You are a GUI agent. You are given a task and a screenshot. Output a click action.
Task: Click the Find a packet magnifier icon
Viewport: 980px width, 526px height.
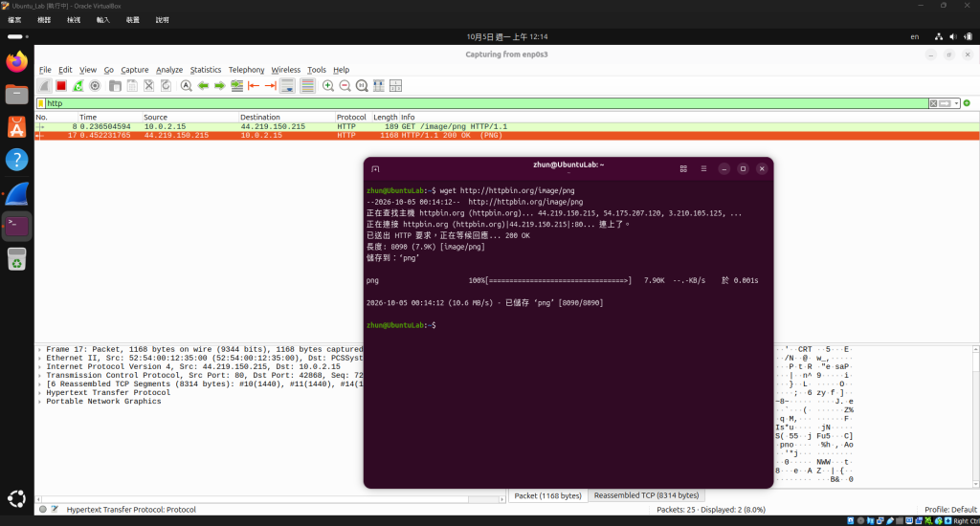point(187,85)
